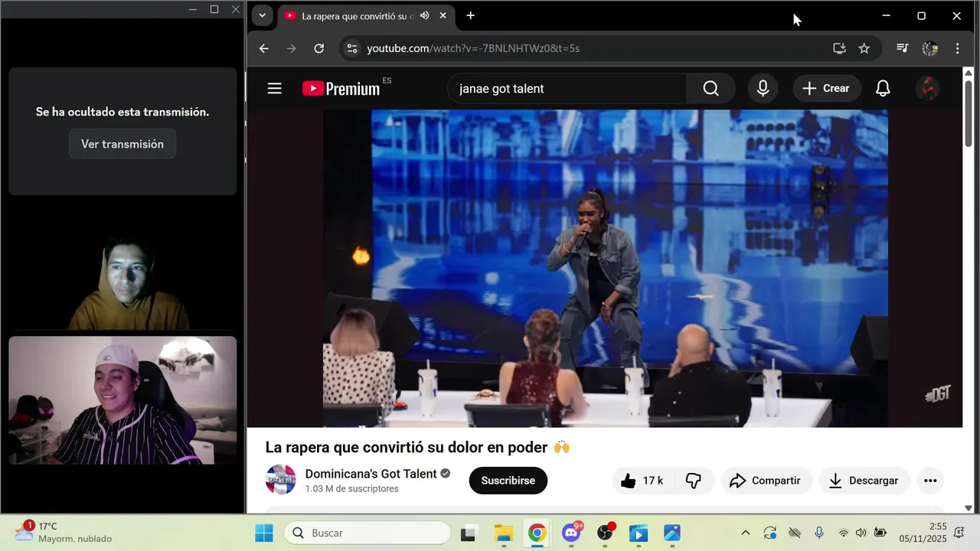Open Chrome profile avatar
The height and width of the screenshot is (551, 980).
pyautogui.click(x=930, y=48)
